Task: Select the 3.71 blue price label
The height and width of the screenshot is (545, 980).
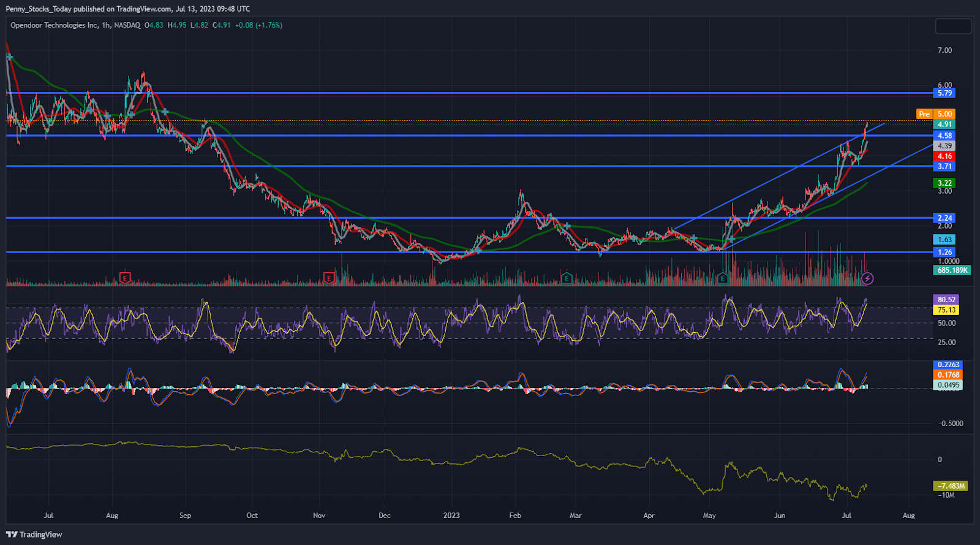Action: pos(944,167)
